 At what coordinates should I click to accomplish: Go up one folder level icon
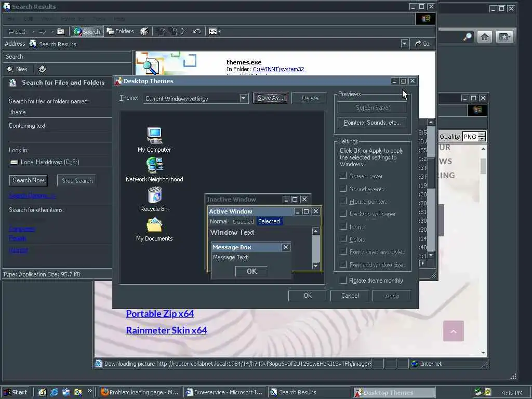click(x=61, y=32)
